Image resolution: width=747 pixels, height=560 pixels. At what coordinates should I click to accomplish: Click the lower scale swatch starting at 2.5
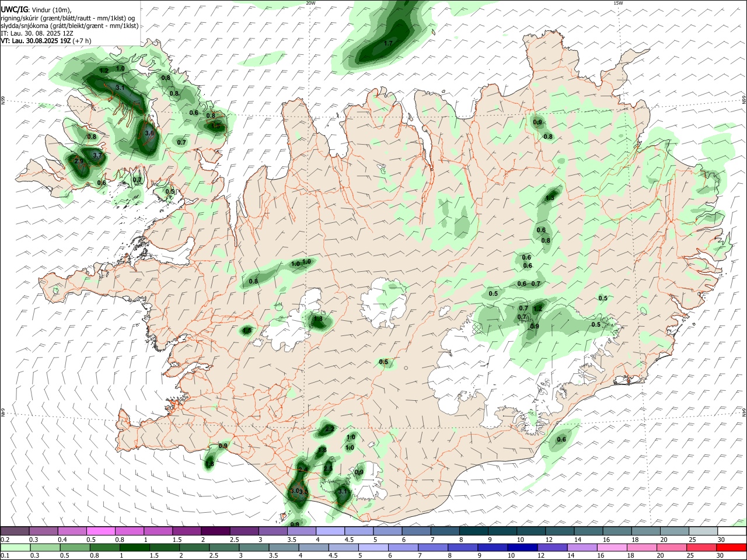[x=225, y=547]
